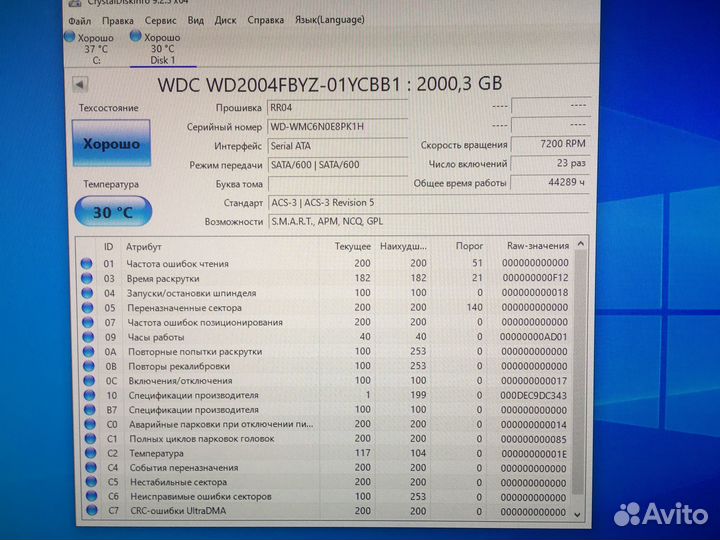Click the 30 °C temperature button

point(113,212)
